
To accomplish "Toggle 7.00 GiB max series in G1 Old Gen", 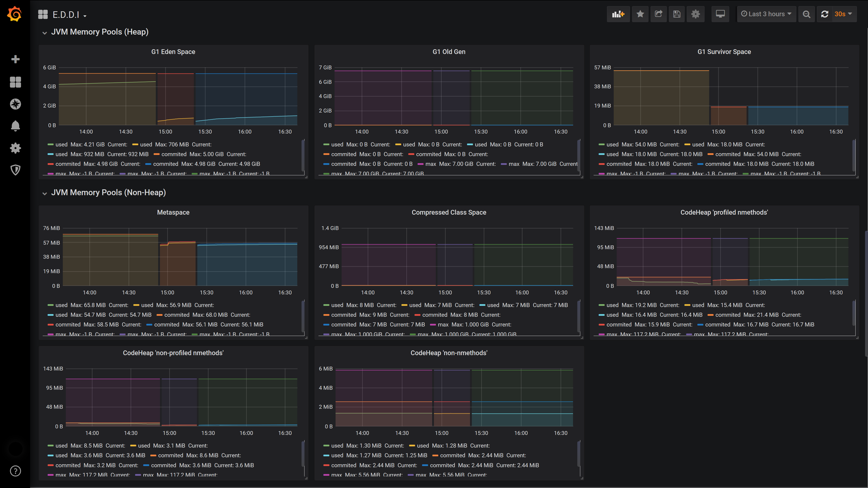I will (431, 164).
